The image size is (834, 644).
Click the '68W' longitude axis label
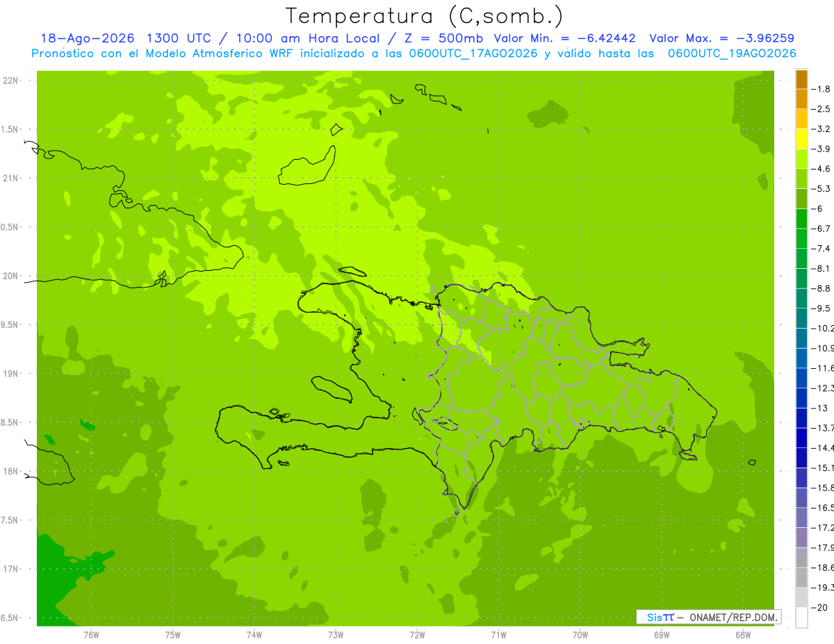[743, 634]
